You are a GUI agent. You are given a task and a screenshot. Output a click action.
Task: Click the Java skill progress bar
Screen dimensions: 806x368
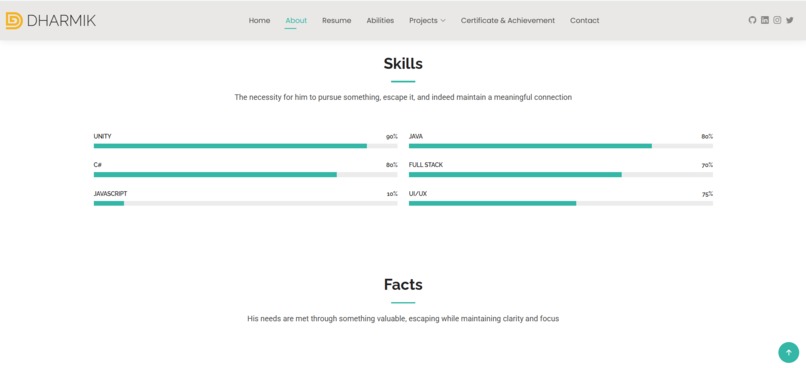click(x=561, y=146)
